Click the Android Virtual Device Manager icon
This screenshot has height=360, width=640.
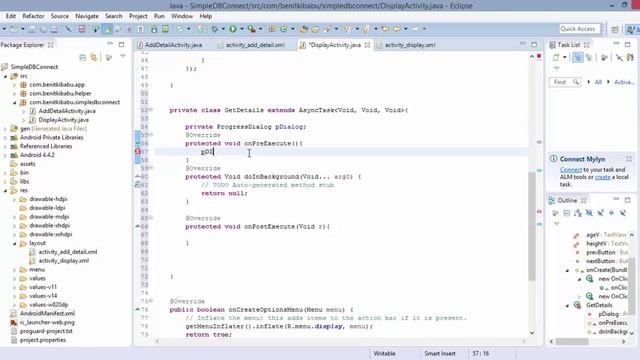coord(165,29)
